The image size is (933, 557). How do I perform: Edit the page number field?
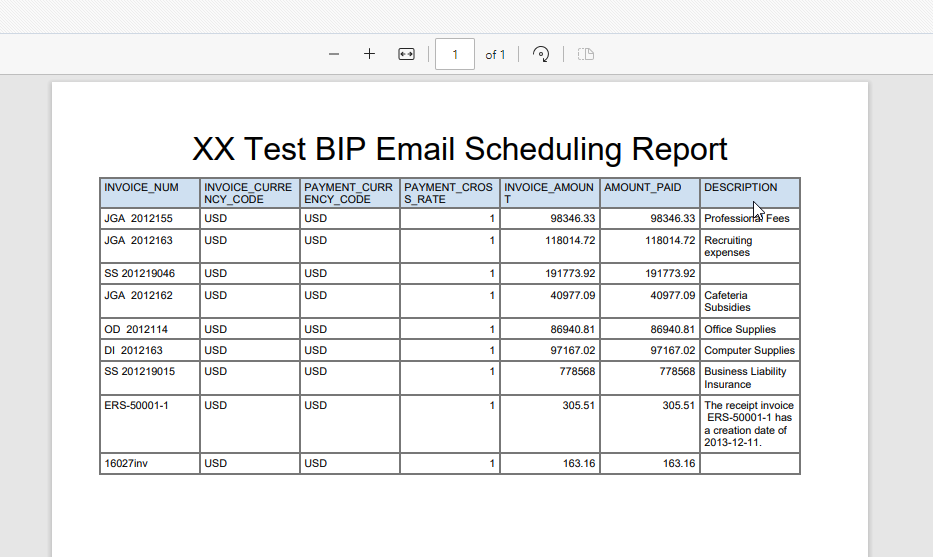point(455,54)
